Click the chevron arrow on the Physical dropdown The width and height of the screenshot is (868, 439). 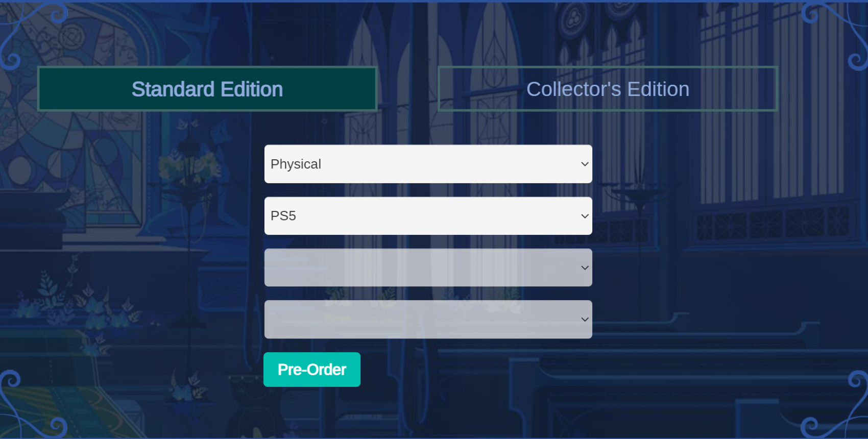pos(585,164)
